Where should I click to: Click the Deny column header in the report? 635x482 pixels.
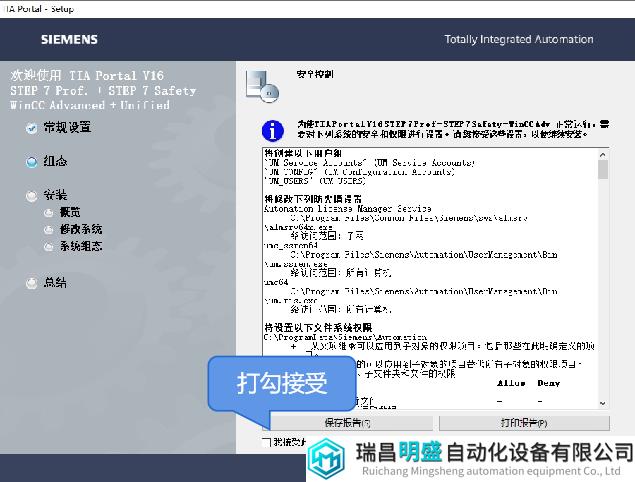click(548, 383)
